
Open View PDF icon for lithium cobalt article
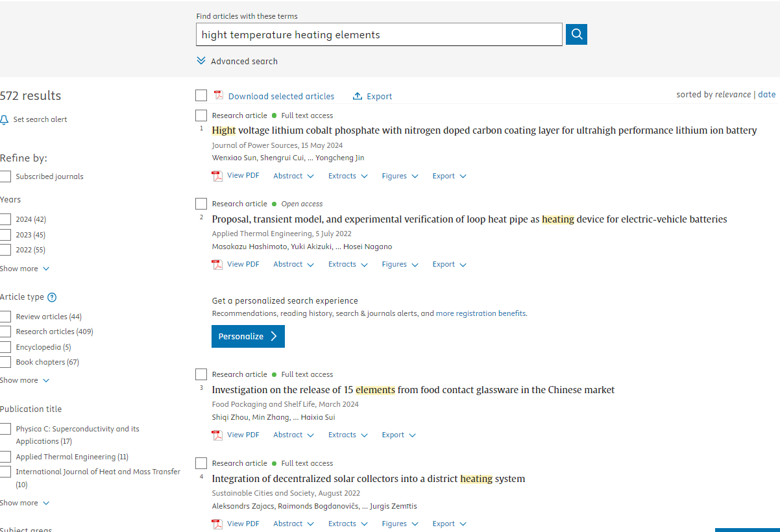pos(217,176)
